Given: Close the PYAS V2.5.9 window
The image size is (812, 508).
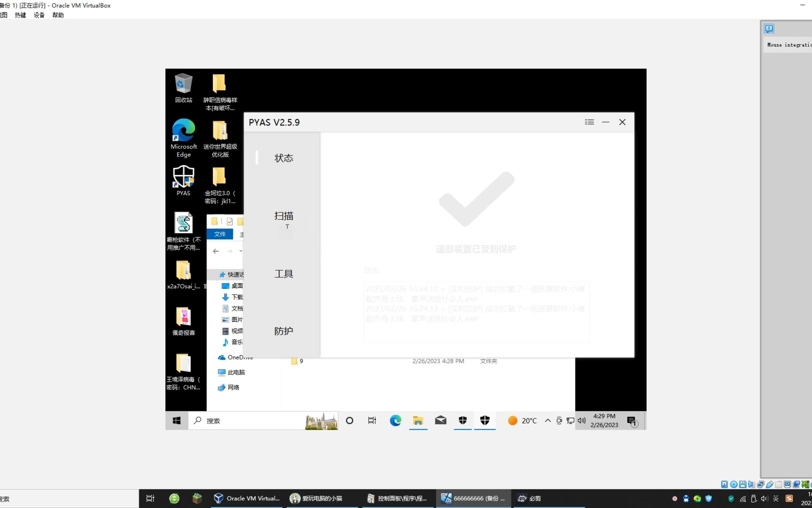Looking at the screenshot, I should pos(622,122).
